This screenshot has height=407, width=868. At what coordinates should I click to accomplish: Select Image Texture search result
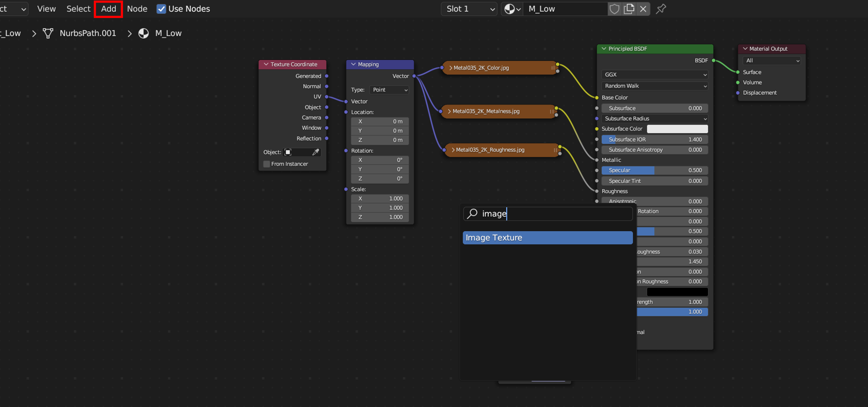(547, 238)
